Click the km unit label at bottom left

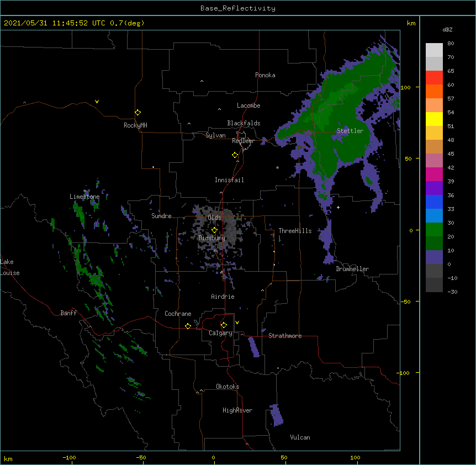coord(8,458)
